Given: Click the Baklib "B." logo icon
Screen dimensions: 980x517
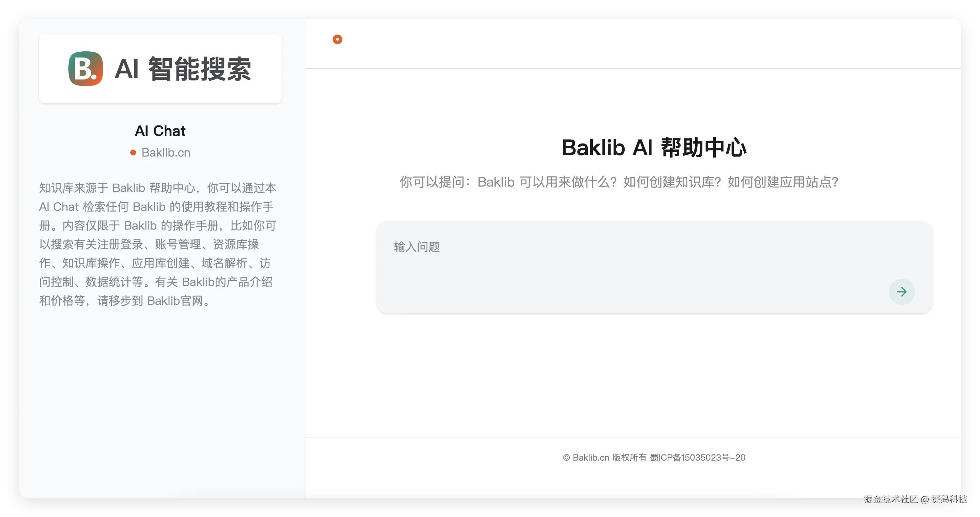Looking at the screenshot, I should coord(86,69).
